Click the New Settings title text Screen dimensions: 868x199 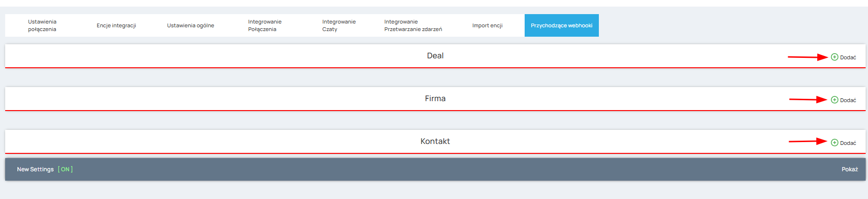(x=35, y=169)
